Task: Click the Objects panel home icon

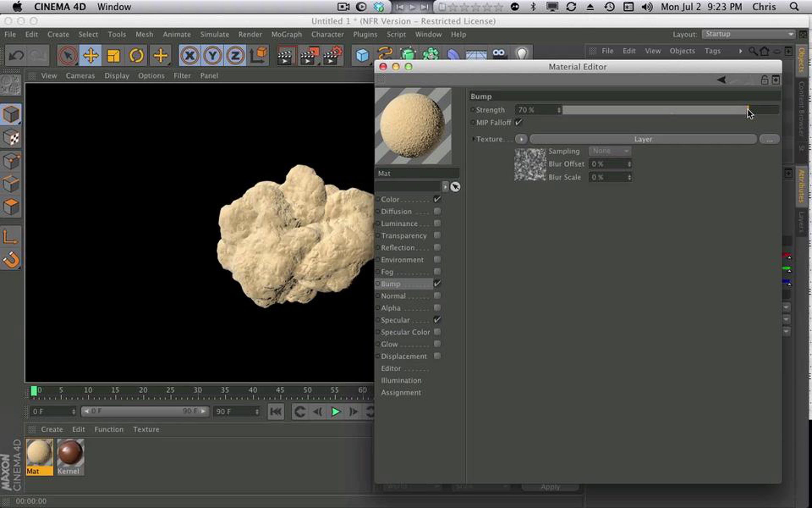Action: tap(764, 51)
